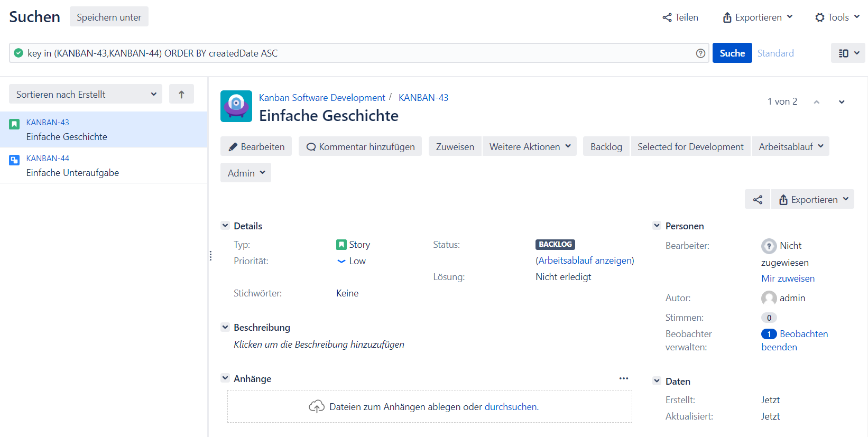The image size is (868, 437).
Task: Go to next issue with down chevron
Action: tap(842, 102)
